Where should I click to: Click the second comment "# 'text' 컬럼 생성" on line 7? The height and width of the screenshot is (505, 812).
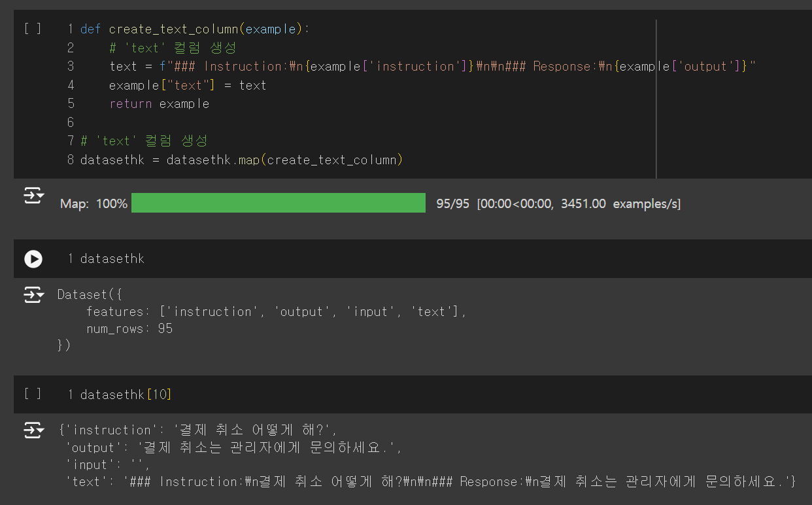click(144, 141)
